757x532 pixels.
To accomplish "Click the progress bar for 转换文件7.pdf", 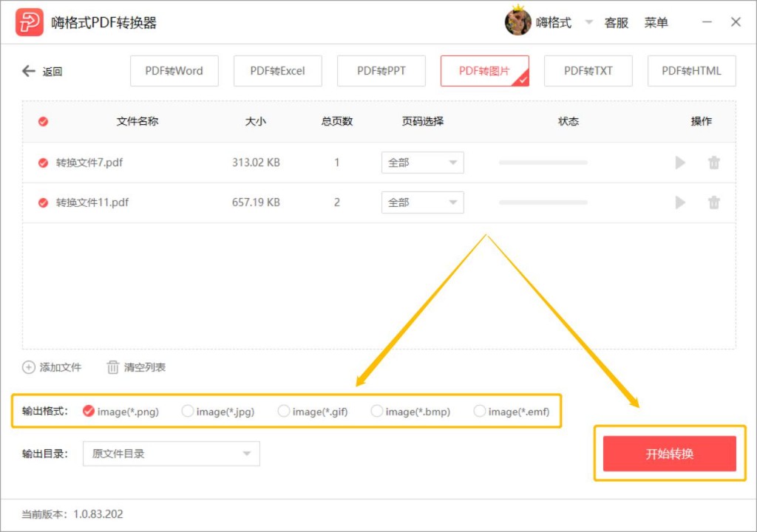I will point(543,163).
